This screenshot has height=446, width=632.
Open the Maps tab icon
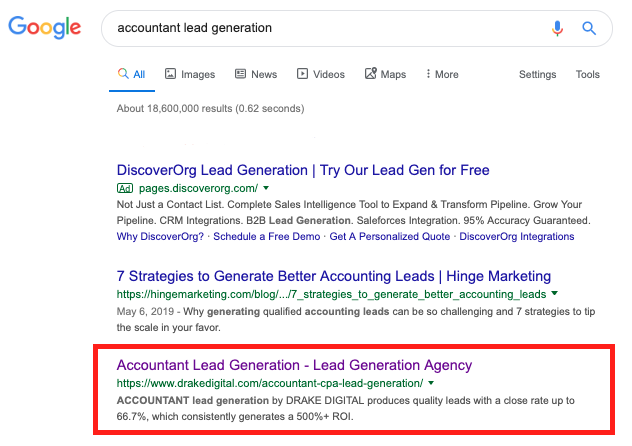click(x=370, y=73)
